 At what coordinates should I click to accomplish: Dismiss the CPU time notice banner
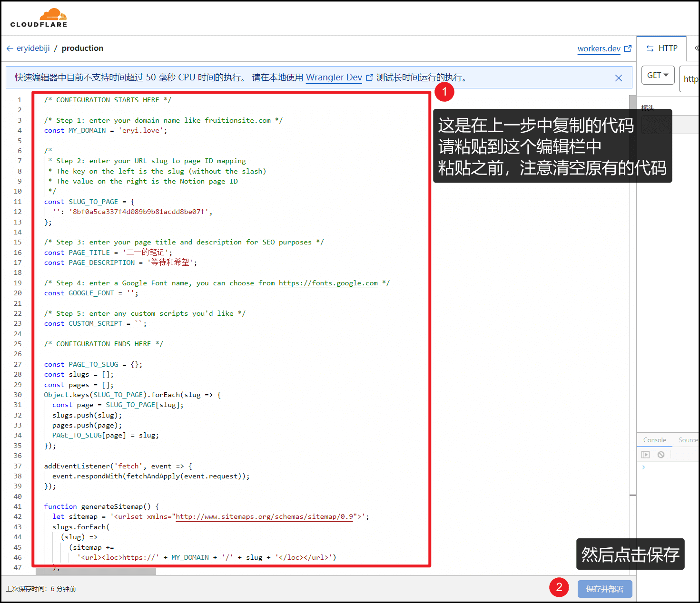(x=619, y=78)
